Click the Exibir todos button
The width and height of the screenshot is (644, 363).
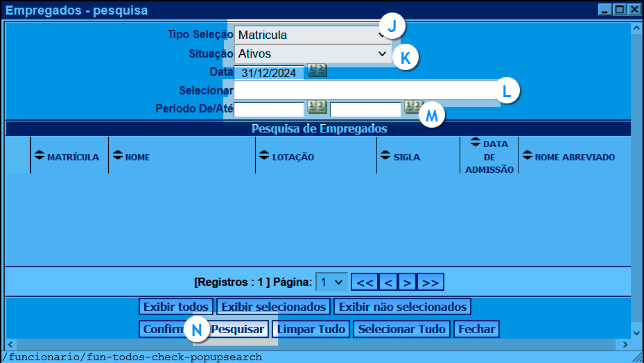click(176, 307)
